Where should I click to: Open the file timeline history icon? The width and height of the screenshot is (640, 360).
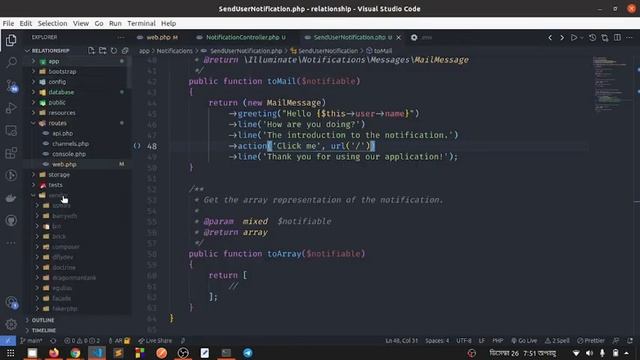click(592, 38)
